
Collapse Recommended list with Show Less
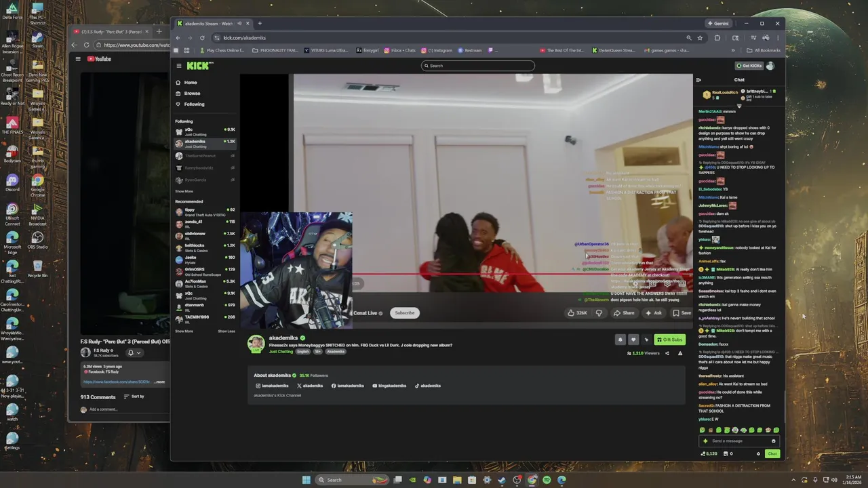(x=226, y=331)
